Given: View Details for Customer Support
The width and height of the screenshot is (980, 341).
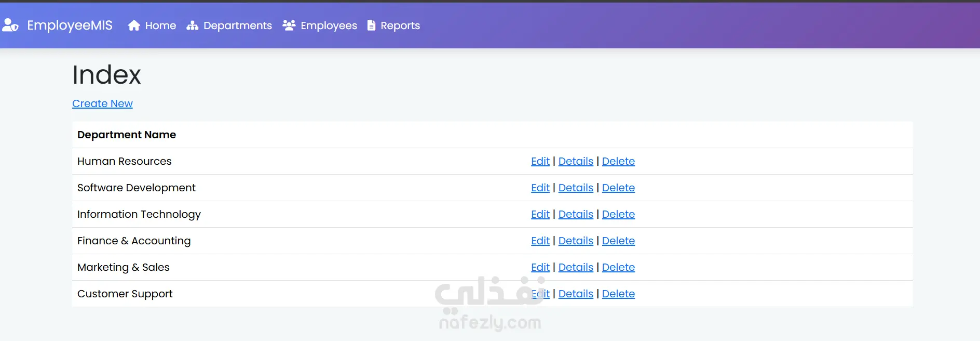Looking at the screenshot, I should point(576,294).
